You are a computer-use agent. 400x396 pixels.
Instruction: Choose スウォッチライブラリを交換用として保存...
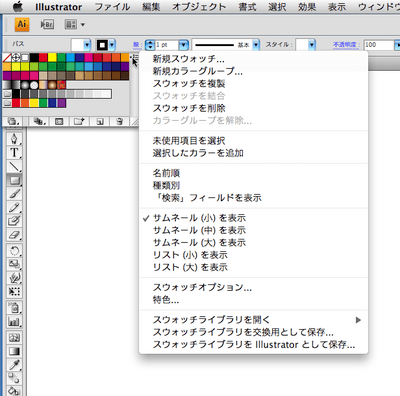coord(254,332)
